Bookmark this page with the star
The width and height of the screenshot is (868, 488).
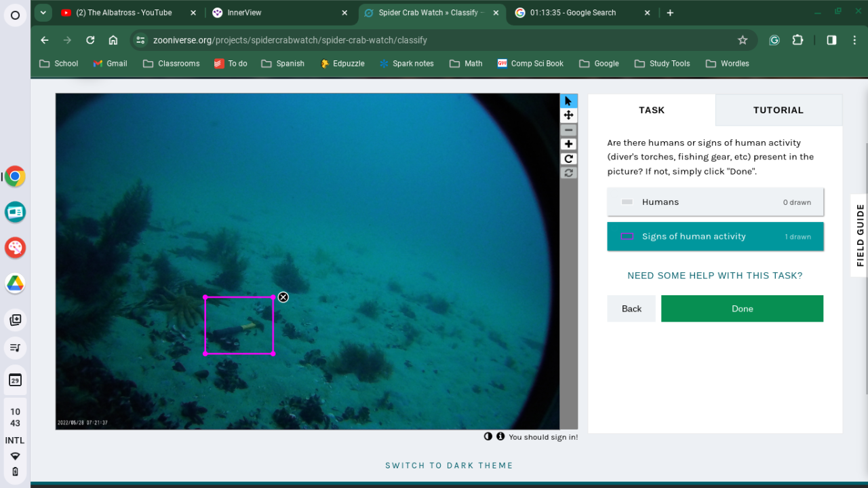pyautogui.click(x=743, y=40)
